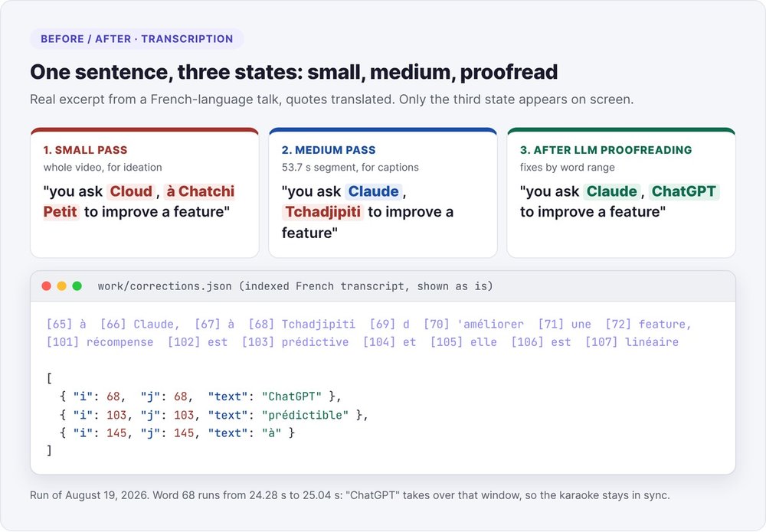Click token '[68] Tchadjipiti' in transcript line
The width and height of the screenshot is (766, 532).
(301, 324)
